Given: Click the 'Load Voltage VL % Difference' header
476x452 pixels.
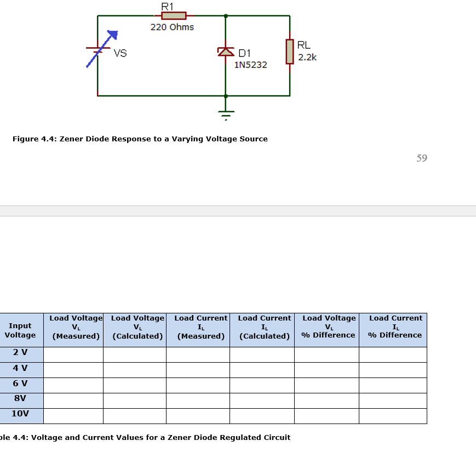Looking at the screenshot, I should [x=326, y=330].
